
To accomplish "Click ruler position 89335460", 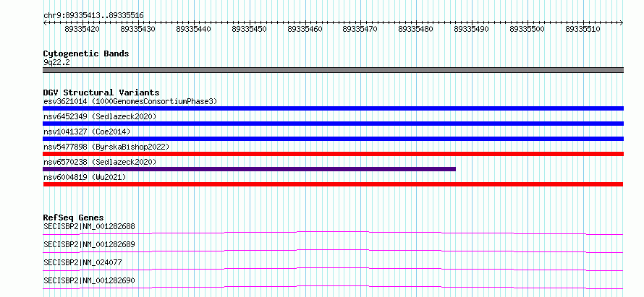I will point(305,29).
